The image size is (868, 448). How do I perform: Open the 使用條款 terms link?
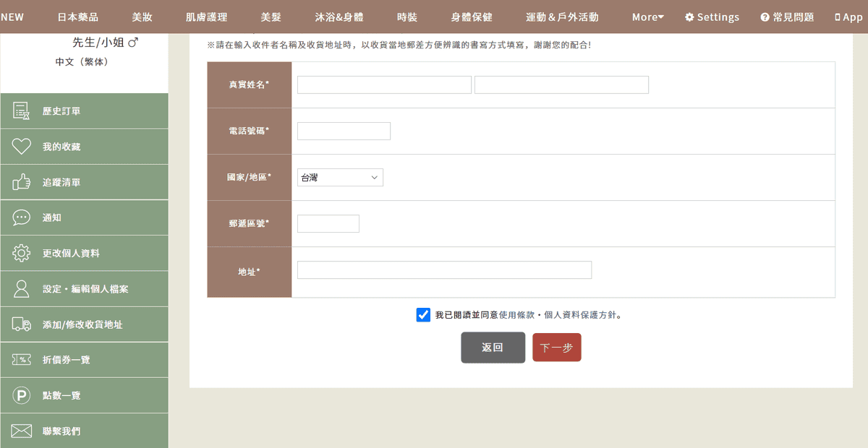point(516,315)
